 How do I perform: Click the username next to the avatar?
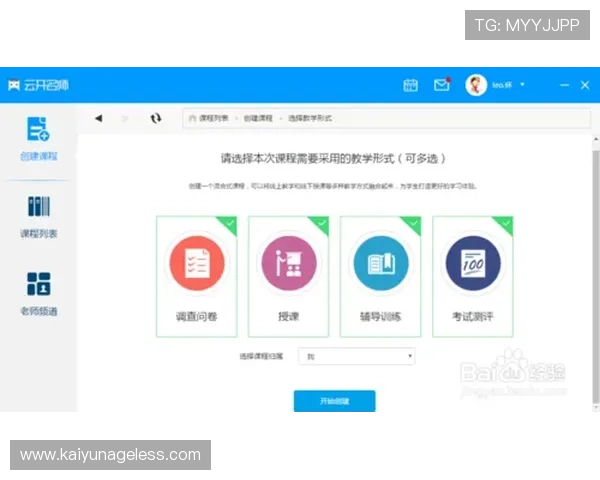502,85
